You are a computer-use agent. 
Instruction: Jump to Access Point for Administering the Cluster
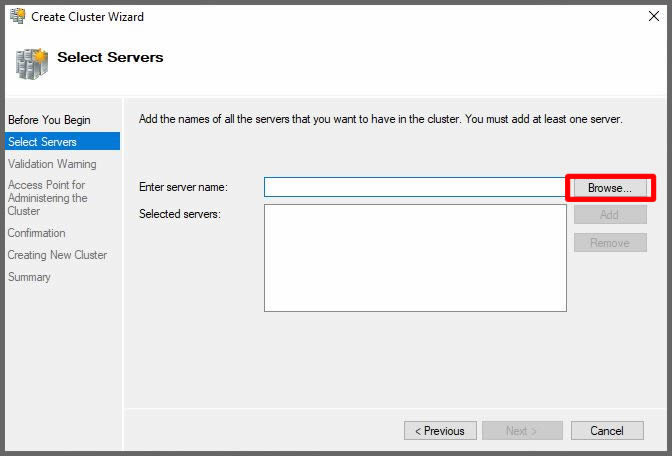click(47, 198)
